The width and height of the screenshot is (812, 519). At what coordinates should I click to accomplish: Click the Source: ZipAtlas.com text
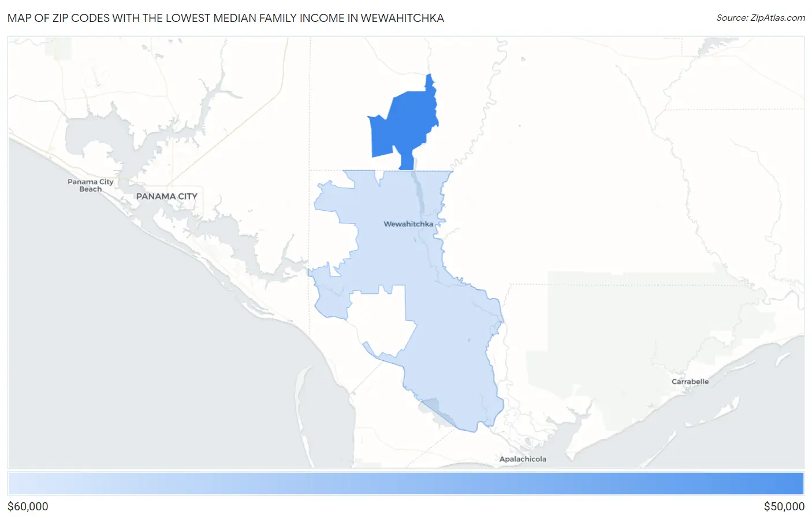[761, 18]
